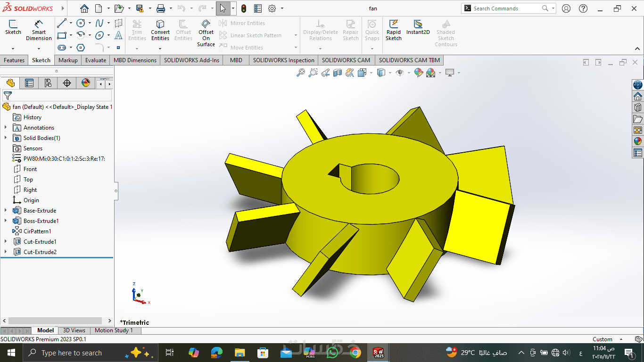The image size is (644, 362).
Task: Select the Line sketch tool
Action: [x=62, y=23]
